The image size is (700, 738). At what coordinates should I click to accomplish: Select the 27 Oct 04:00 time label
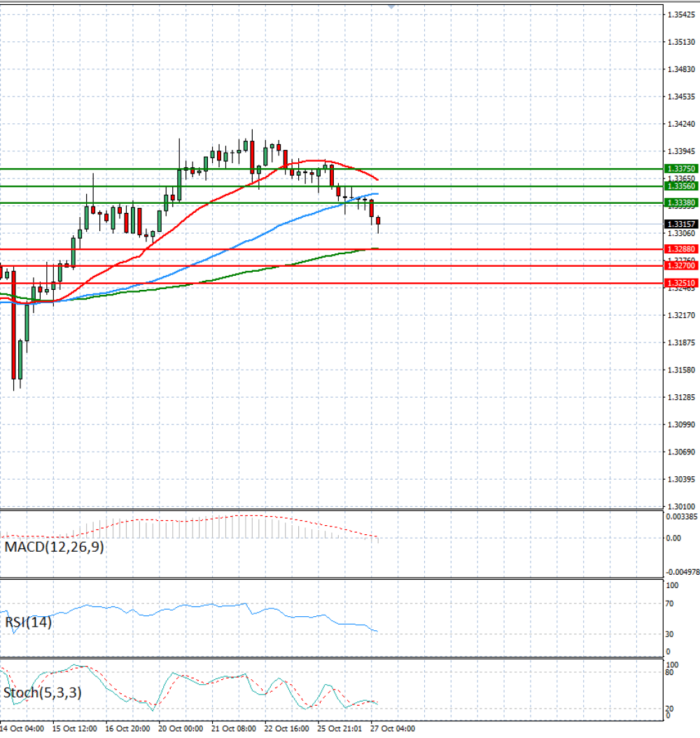pyautogui.click(x=393, y=729)
